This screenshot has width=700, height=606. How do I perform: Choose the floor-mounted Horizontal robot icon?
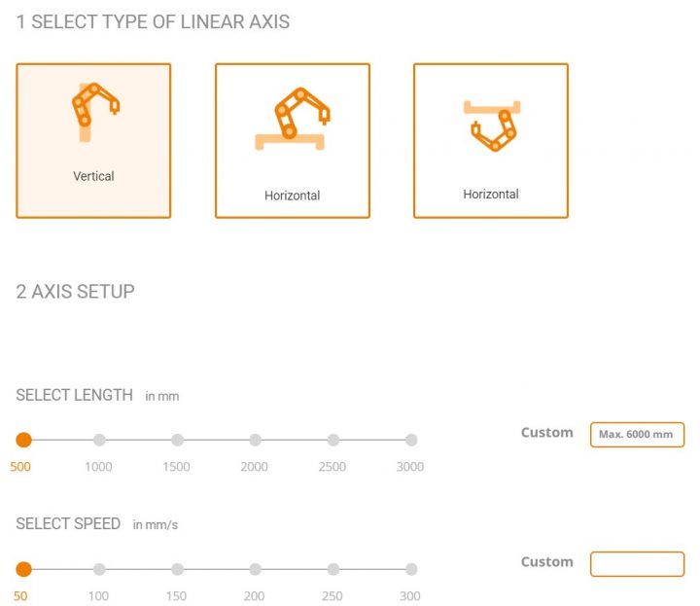pos(292,121)
